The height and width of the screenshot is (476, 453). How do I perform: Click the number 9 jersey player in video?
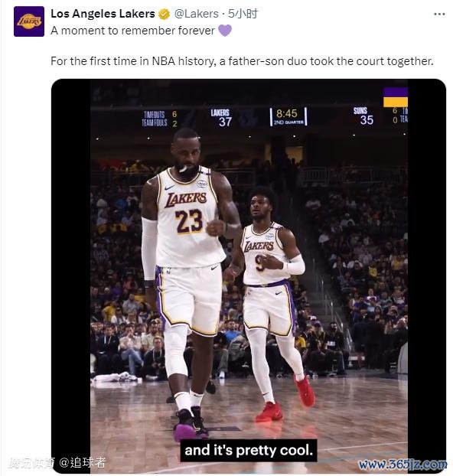tap(270, 304)
